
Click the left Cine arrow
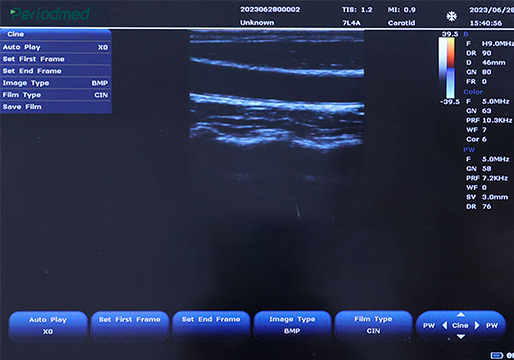pyautogui.click(x=445, y=325)
